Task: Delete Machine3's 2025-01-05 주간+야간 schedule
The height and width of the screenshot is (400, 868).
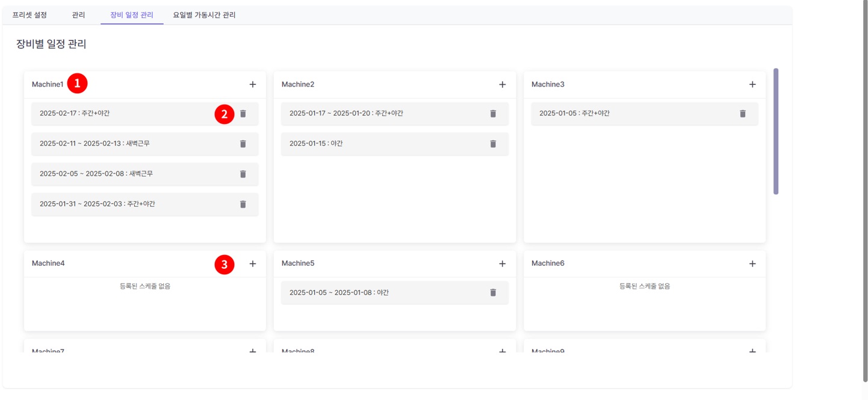Action: (x=743, y=114)
